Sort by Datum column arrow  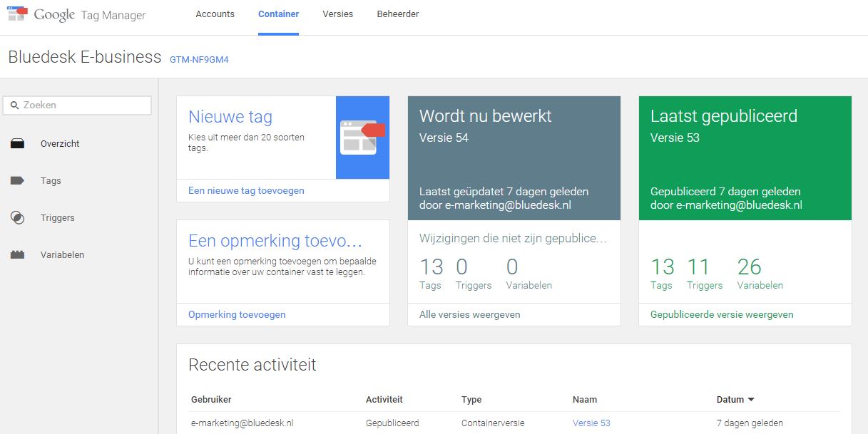(x=751, y=400)
